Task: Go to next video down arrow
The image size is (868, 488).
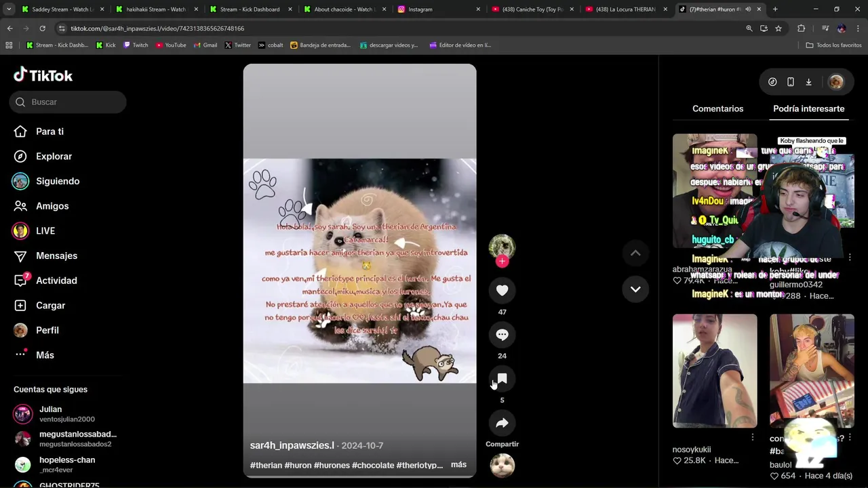Action: [635, 289]
